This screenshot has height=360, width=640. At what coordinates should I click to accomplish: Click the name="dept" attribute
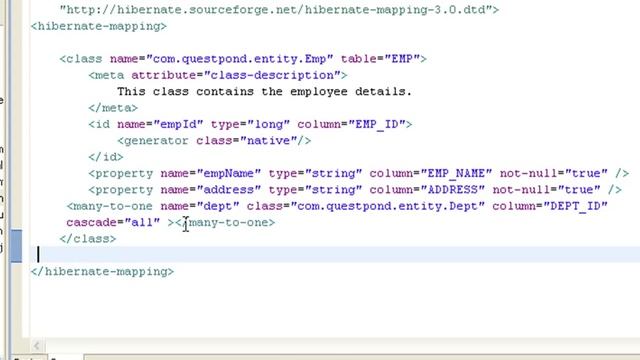coord(200,206)
